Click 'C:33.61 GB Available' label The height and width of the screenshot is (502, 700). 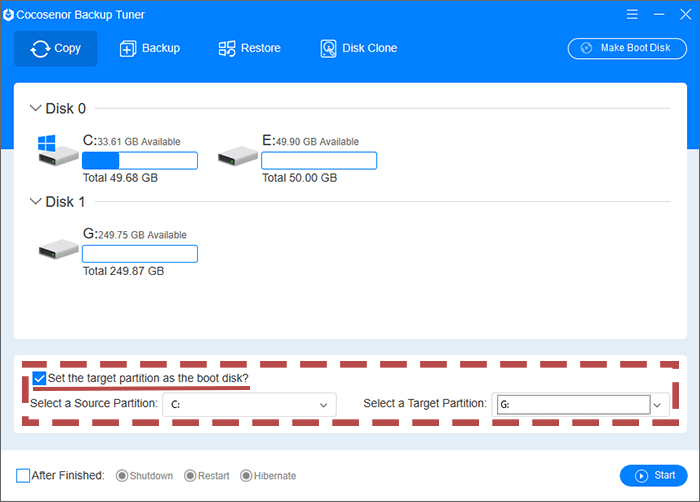click(132, 141)
